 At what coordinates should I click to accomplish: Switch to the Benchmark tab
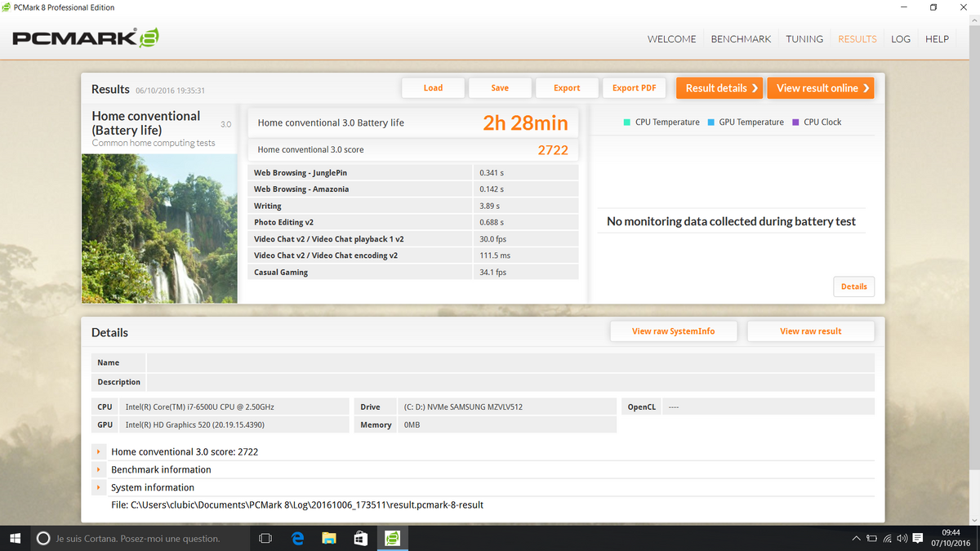[741, 38]
